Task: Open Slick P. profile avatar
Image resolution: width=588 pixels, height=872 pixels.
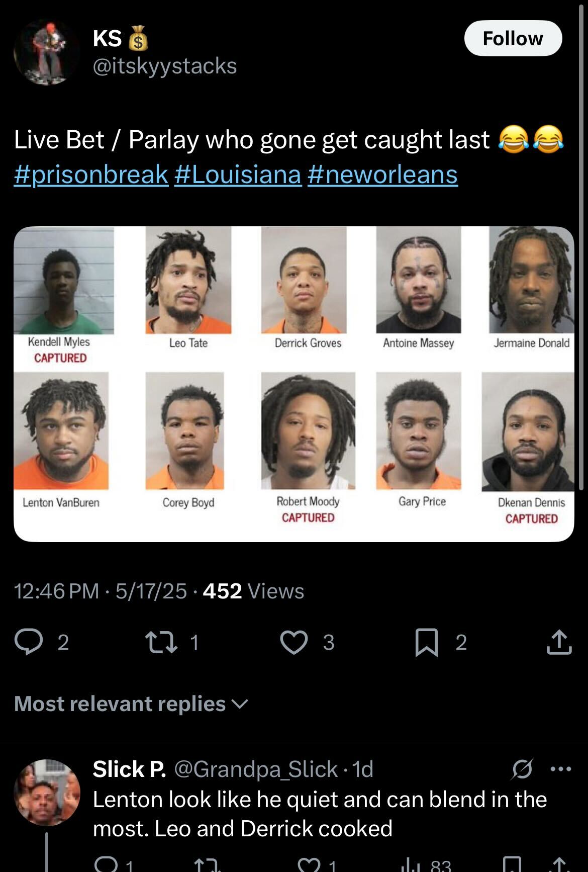Action: click(x=47, y=792)
